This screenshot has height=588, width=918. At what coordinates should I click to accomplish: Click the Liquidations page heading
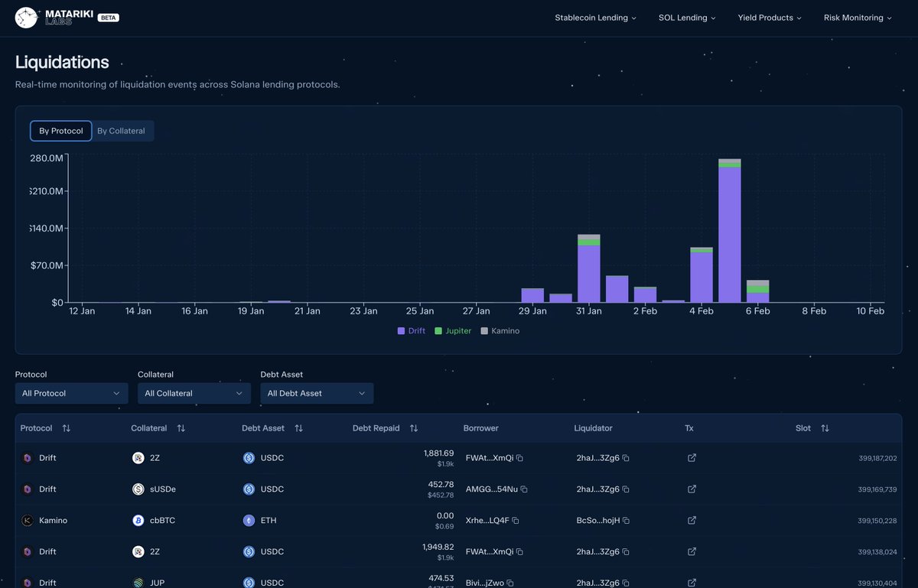tap(62, 62)
